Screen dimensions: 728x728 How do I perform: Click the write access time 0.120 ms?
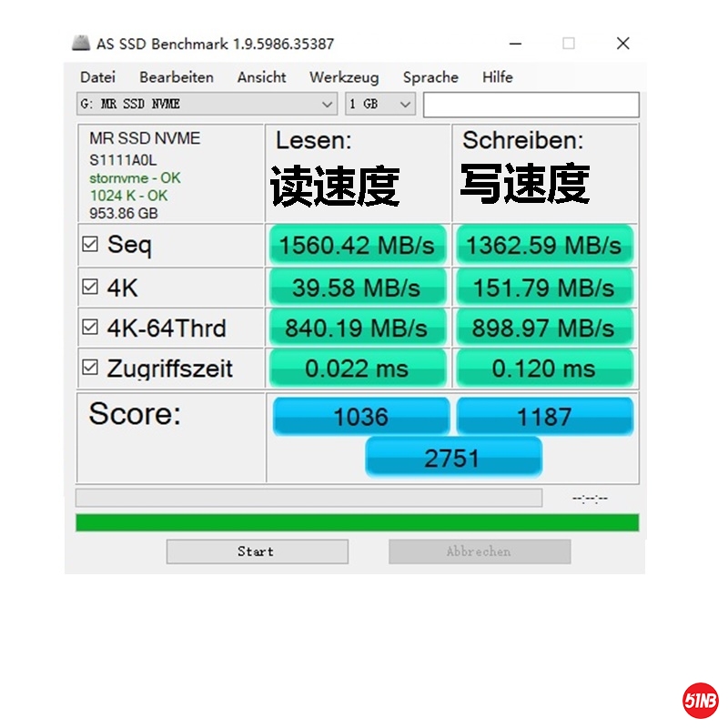click(x=544, y=369)
